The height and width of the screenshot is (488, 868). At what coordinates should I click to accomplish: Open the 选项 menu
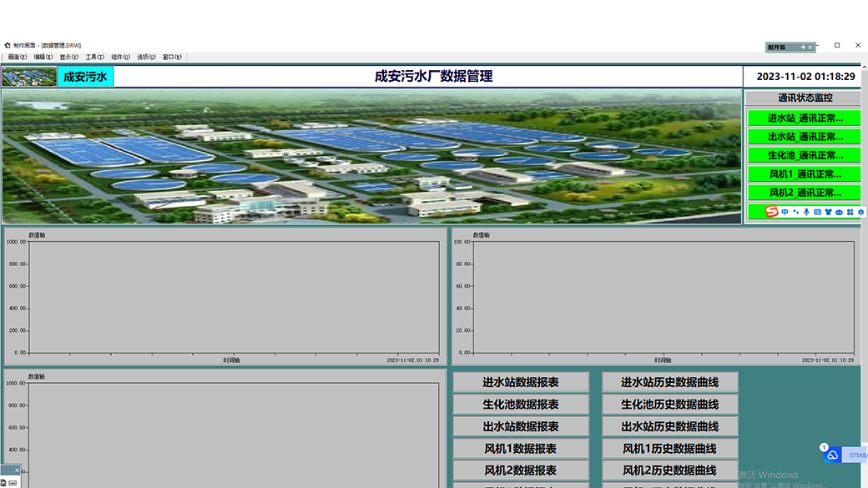click(x=146, y=57)
